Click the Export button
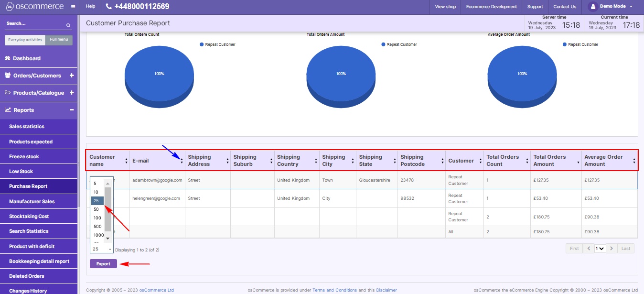644x294 pixels. coord(103,263)
